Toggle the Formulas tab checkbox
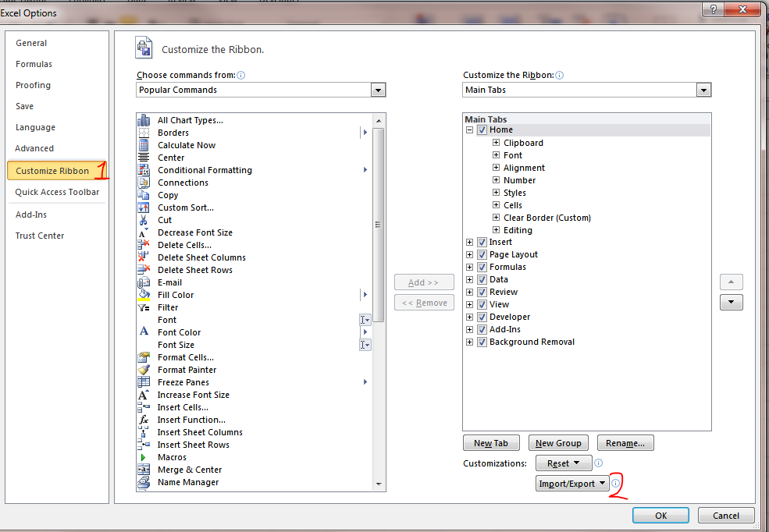Viewport: 769px width, 532px height. (482, 267)
